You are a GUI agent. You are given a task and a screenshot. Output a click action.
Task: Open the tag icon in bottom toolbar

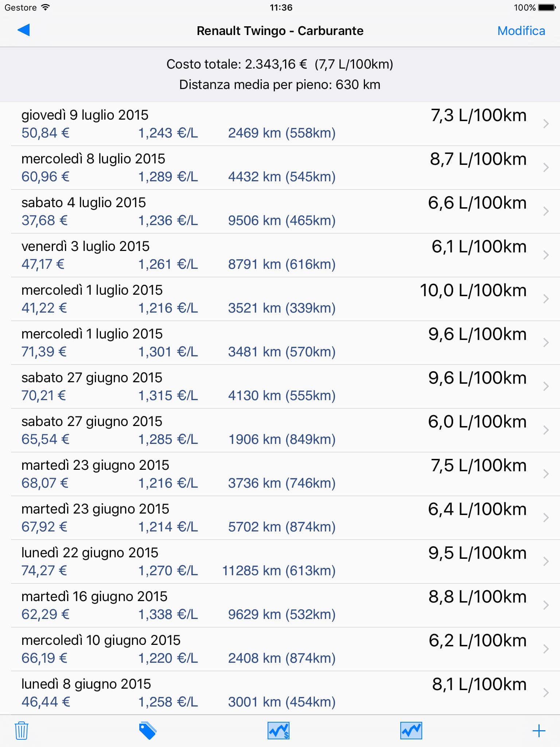(148, 731)
